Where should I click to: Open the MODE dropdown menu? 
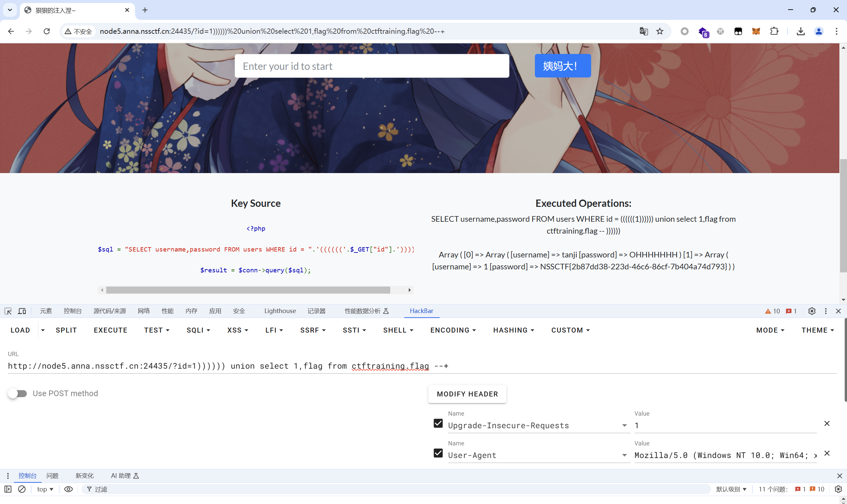[770, 330]
